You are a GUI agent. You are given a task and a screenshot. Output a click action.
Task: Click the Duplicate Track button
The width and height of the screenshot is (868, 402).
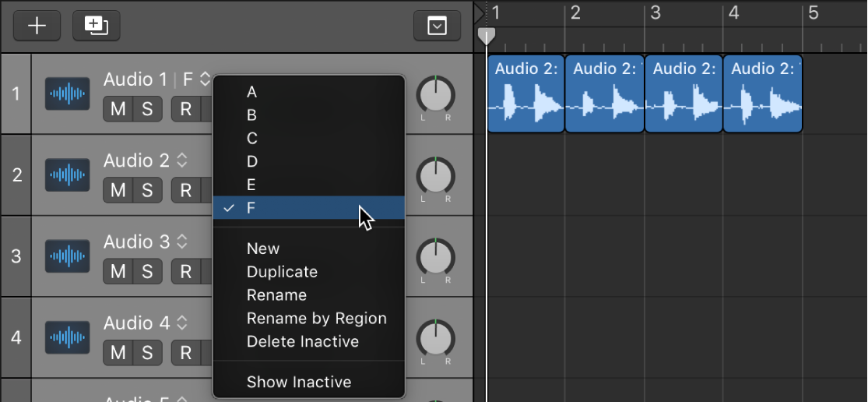[x=97, y=26]
